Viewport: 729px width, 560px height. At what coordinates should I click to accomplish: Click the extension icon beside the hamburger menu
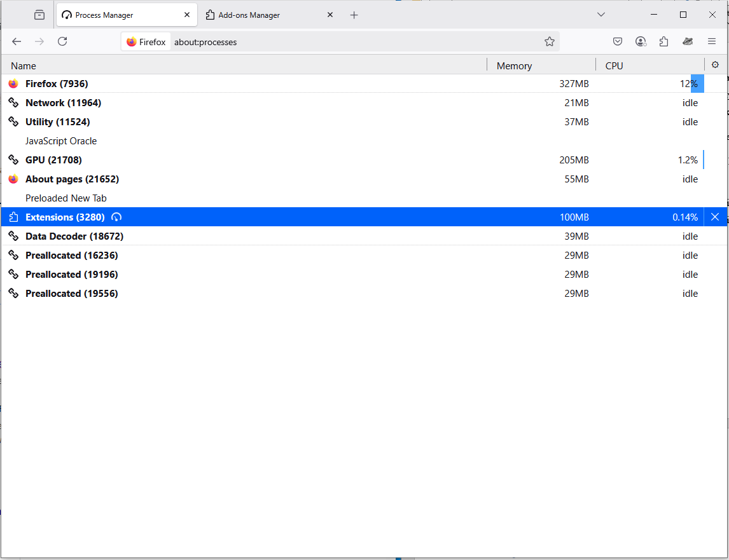[x=688, y=41]
